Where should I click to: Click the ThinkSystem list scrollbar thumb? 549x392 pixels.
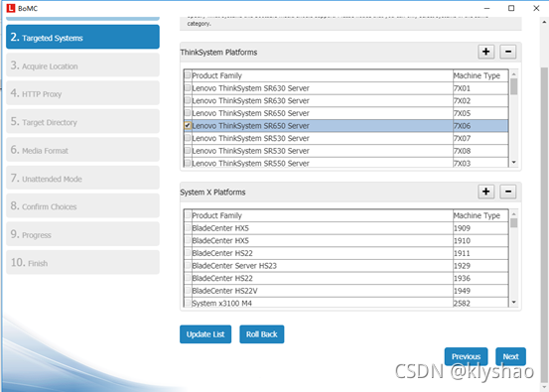click(x=513, y=86)
